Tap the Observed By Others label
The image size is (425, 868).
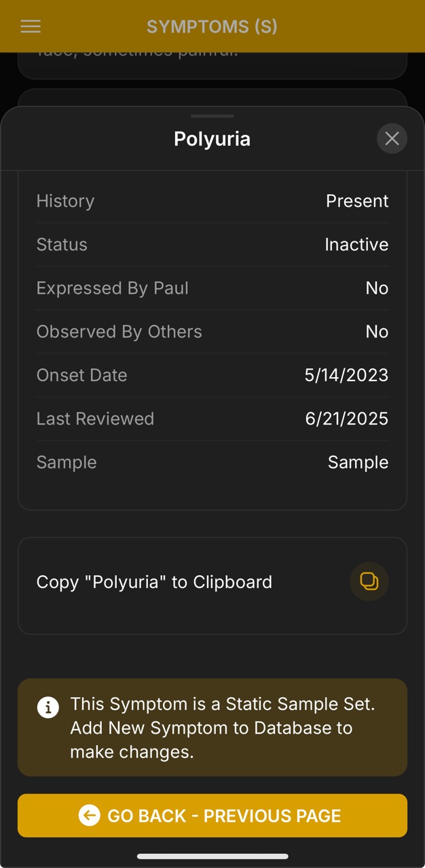tap(119, 332)
